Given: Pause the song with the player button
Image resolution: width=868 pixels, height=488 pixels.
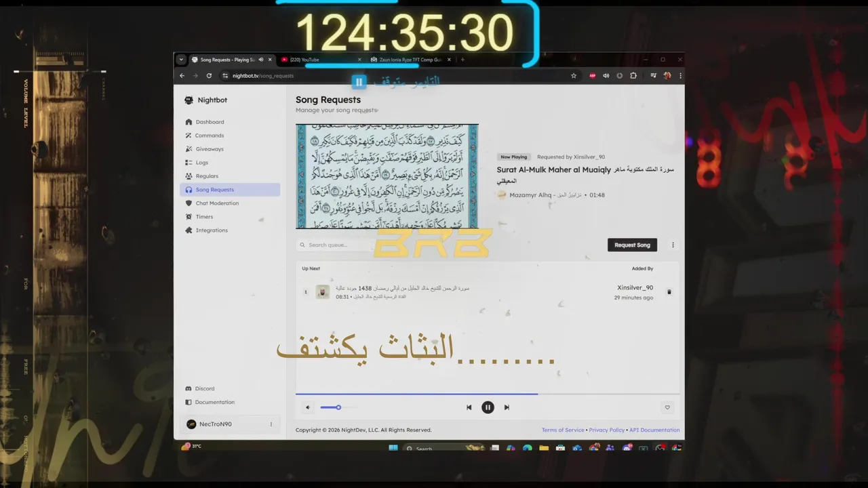Looking at the screenshot, I should click(x=488, y=407).
